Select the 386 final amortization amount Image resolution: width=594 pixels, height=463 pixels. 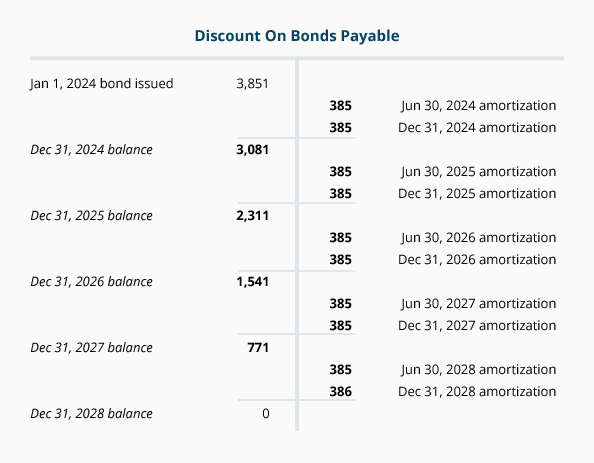340,391
